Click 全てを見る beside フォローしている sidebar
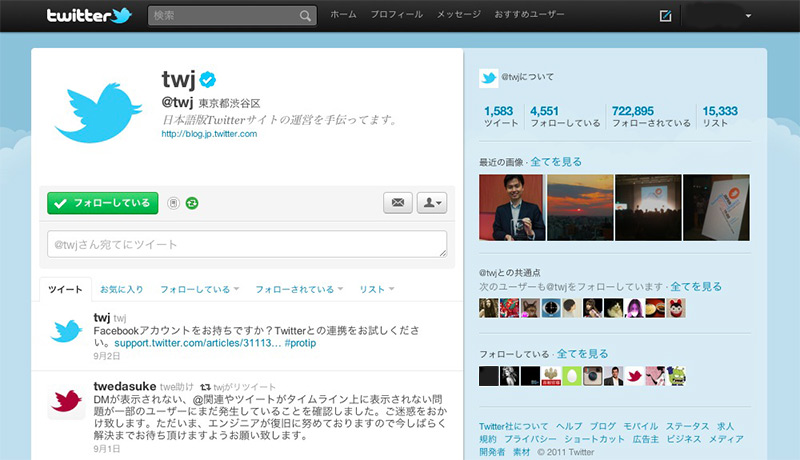This screenshot has width=800, height=460. point(582,354)
